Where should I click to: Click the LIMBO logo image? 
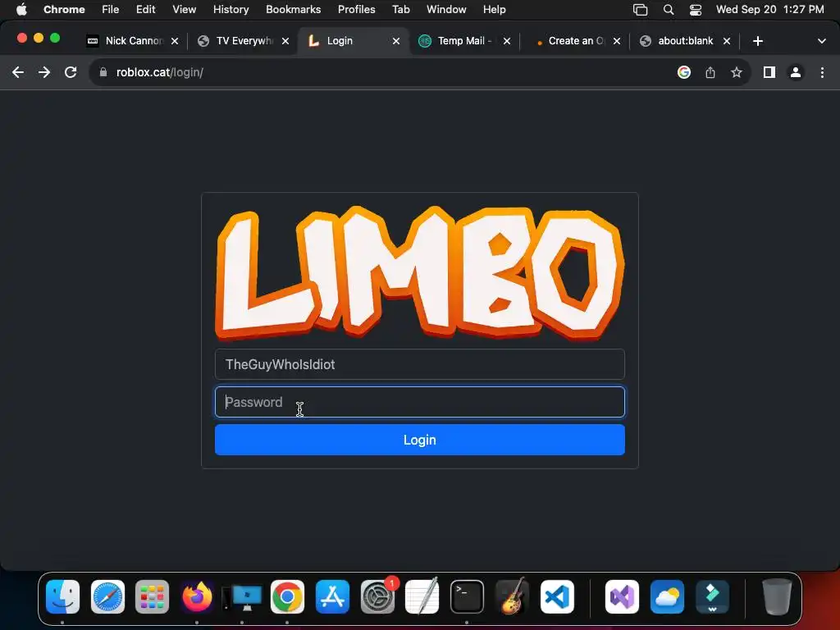click(419, 272)
